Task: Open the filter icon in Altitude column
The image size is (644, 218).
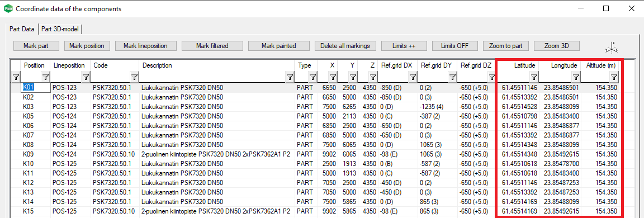Action: (x=614, y=77)
